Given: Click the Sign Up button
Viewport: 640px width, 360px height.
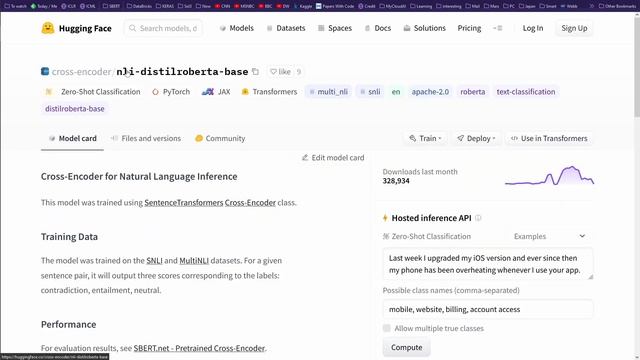Looking at the screenshot, I should [x=574, y=28].
